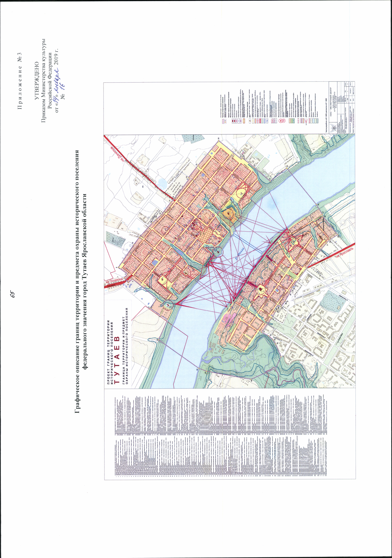The height and width of the screenshot is (558, 392).
Task: Click the page number 65
Action: point(13,294)
